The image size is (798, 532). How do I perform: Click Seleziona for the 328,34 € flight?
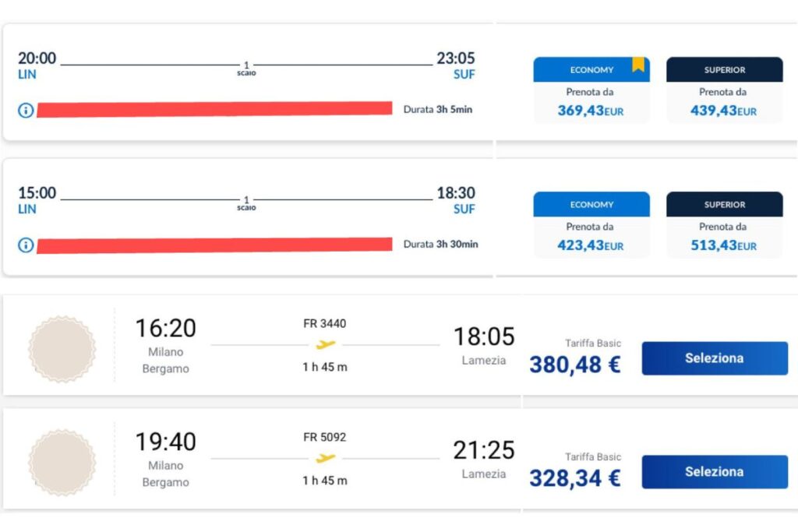coord(715,471)
